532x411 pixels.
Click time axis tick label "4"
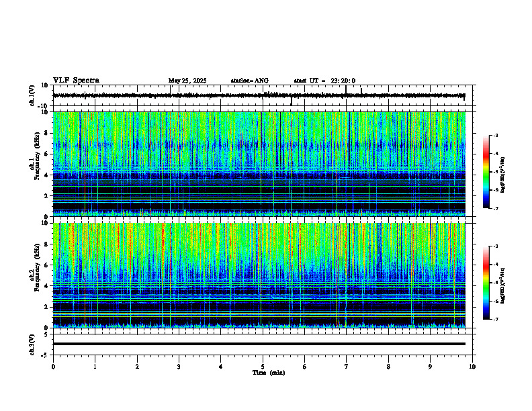(221, 367)
